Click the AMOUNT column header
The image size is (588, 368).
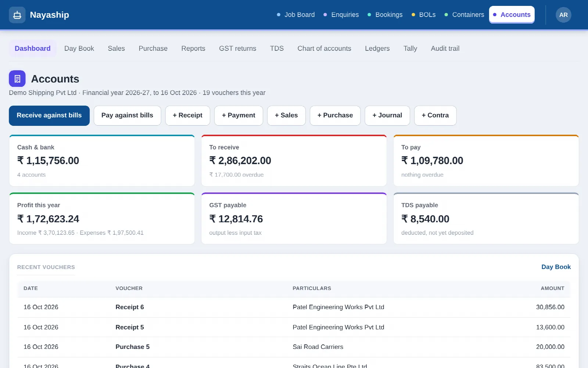pos(552,289)
